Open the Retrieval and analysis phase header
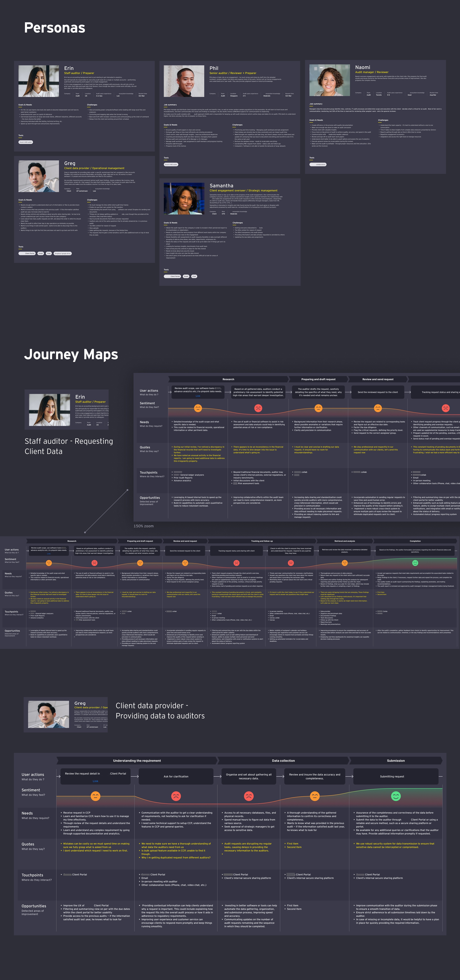 (345, 541)
